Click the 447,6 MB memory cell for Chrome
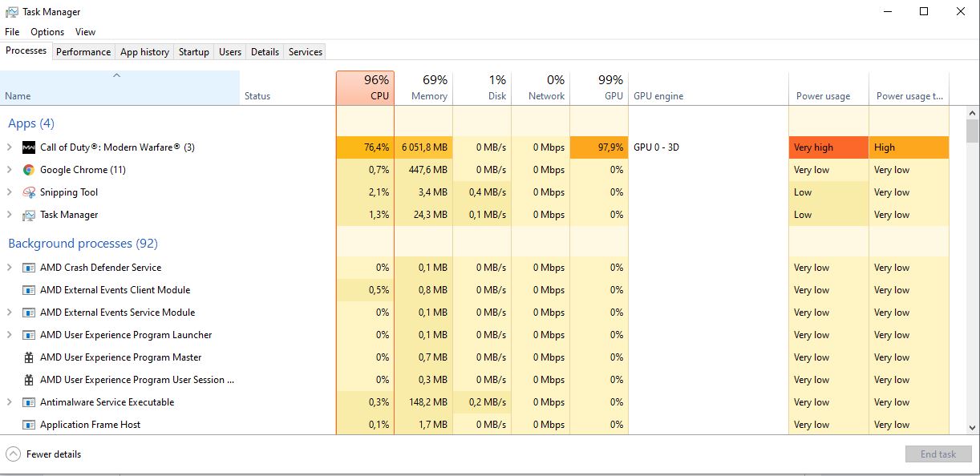980x476 pixels. (x=423, y=170)
